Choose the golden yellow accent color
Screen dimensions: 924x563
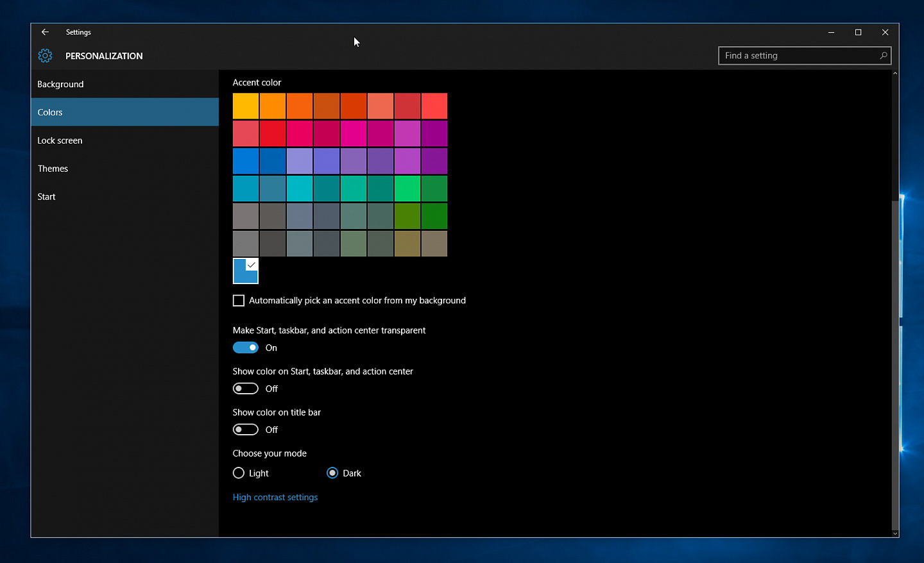point(246,106)
